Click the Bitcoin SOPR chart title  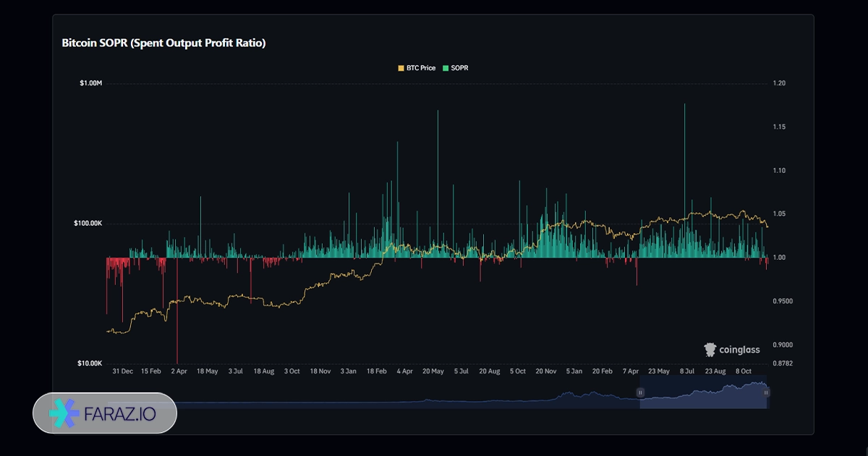163,43
